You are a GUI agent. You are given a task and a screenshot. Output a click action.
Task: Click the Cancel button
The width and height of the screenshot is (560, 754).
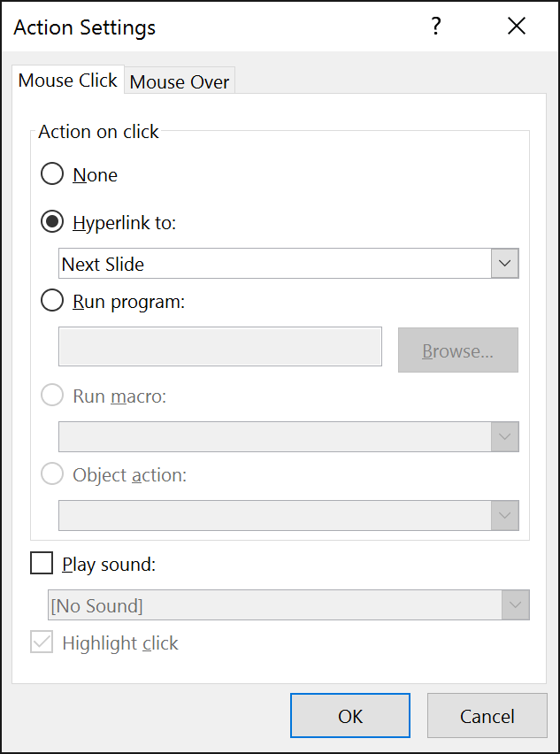pyautogui.click(x=487, y=715)
